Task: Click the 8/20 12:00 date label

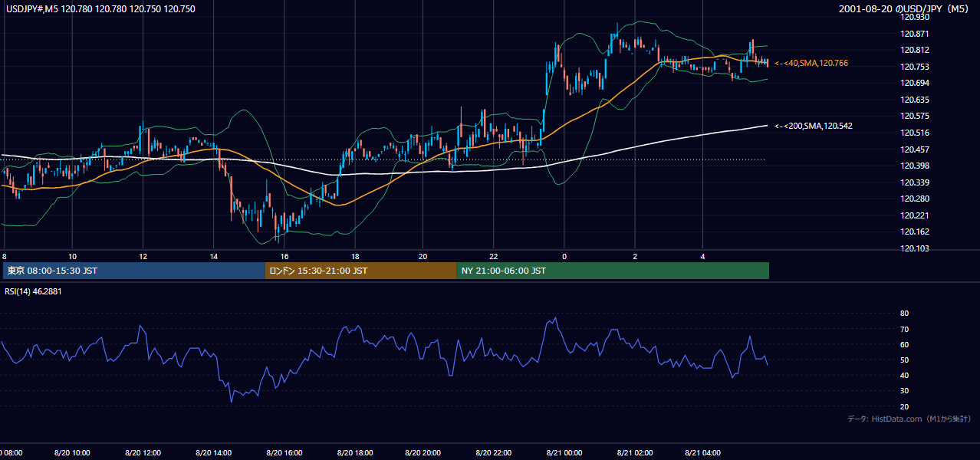Action: (x=143, y=452)
